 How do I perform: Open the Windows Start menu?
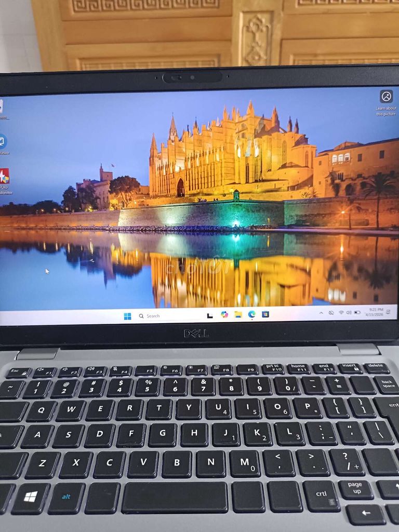128,316
